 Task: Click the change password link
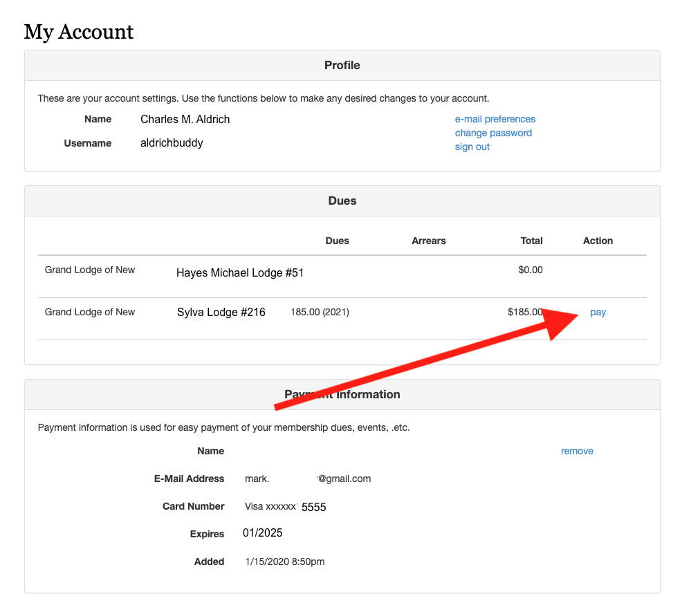493,133
